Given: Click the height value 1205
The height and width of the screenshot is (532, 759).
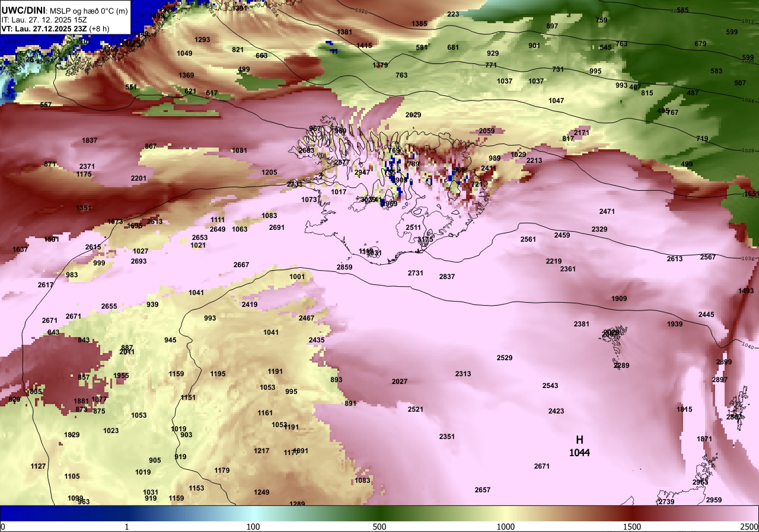Looking at the screenshot, I should 269,172.
